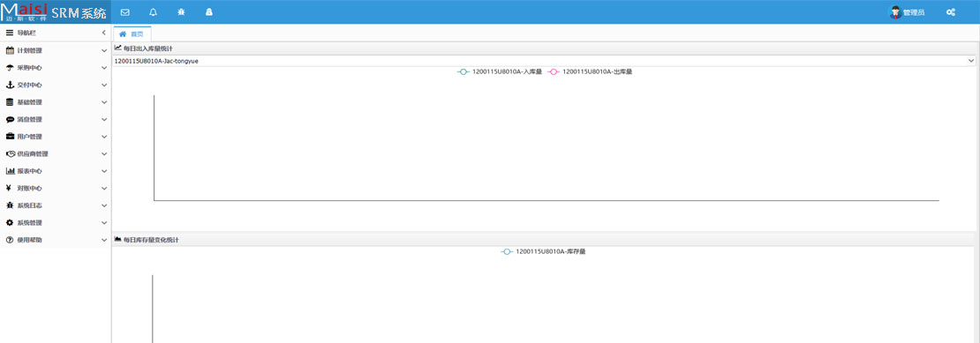Click the calendar icon for 计划管理
The width and height of the screenshot is (980, 343).
tap(10, 50)
